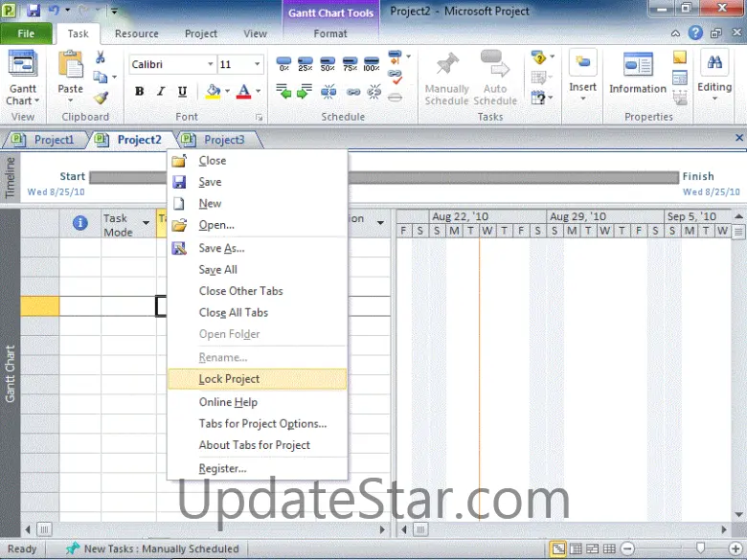Click the Manually Schedule pushpin icon
The image size is (747, 560).
click(x=447, y=64)
